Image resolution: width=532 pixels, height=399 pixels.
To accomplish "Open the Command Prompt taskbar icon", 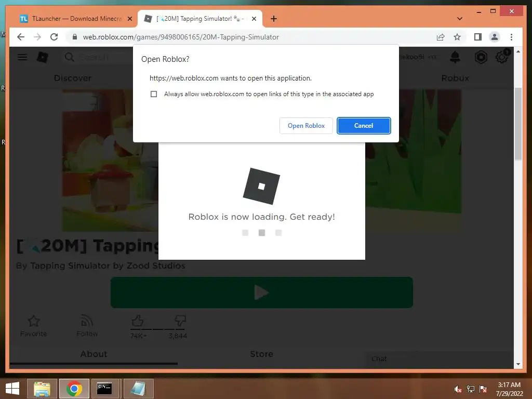I will coord(106,389).
